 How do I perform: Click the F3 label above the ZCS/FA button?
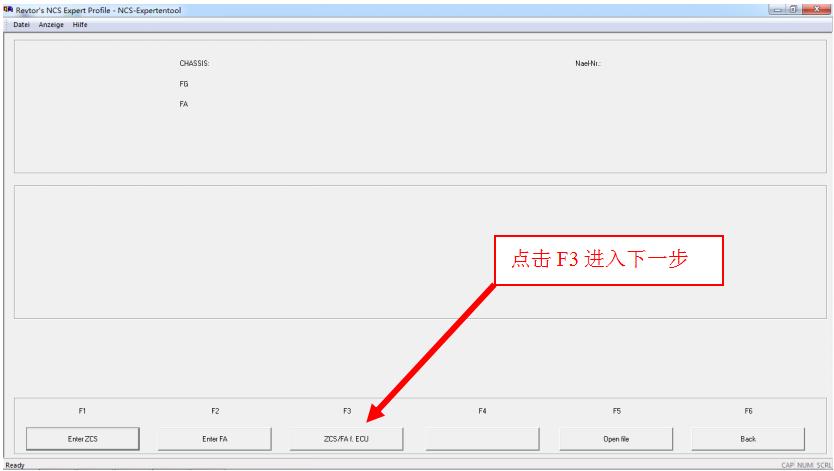pos(347,411)
